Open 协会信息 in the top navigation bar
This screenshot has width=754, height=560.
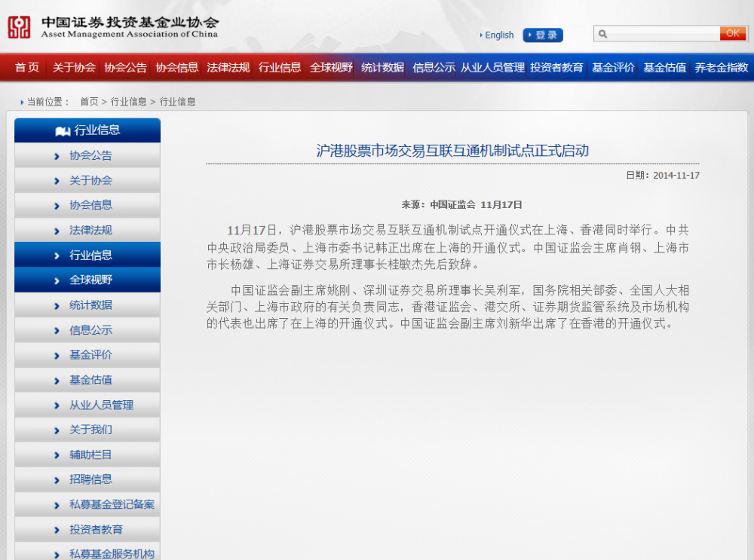pyautogui.click(x=177, y=67)
